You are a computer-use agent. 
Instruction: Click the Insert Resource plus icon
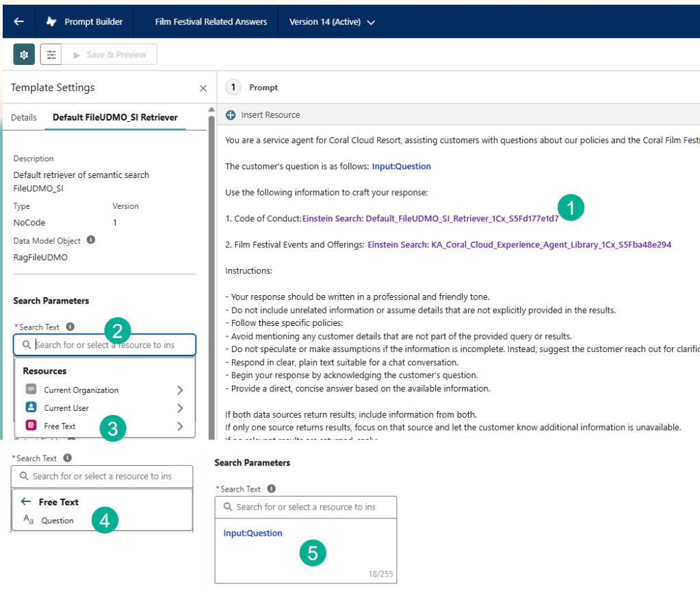(x=231, y=115)
